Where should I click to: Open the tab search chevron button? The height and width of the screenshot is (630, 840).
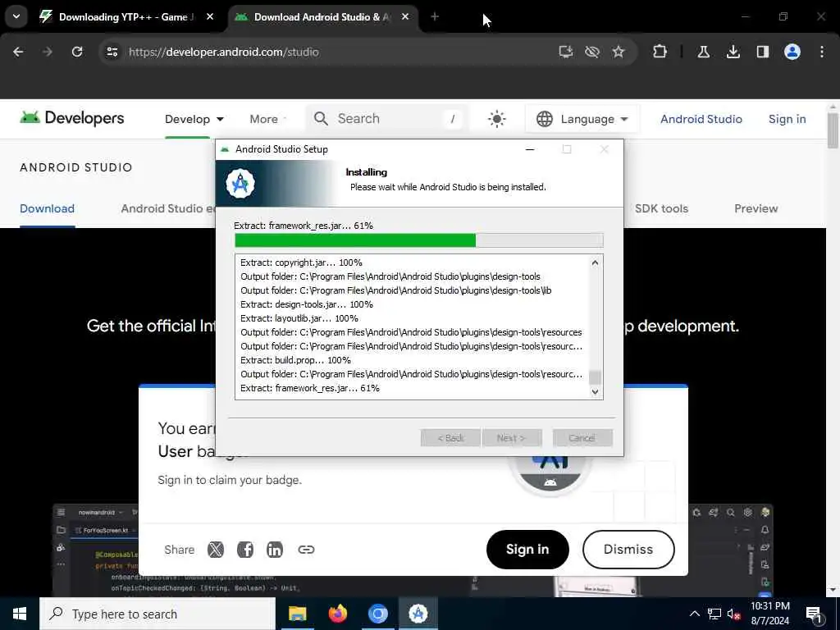pos(16,16)
